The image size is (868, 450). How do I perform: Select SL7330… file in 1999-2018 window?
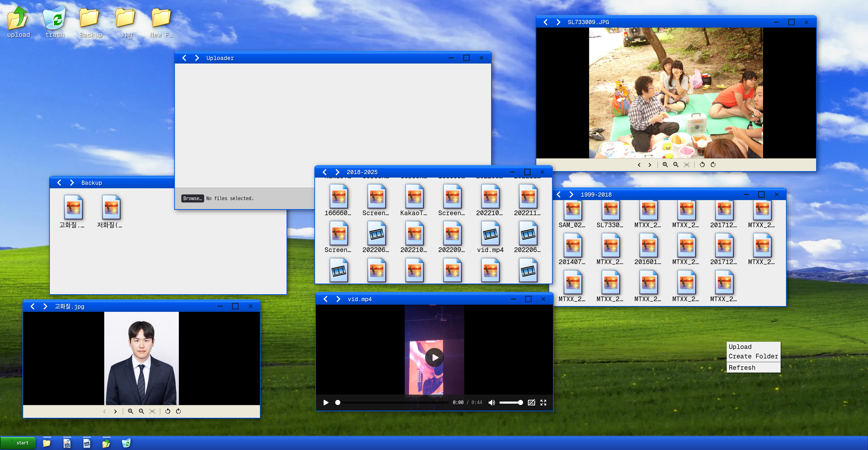[611, 214]
